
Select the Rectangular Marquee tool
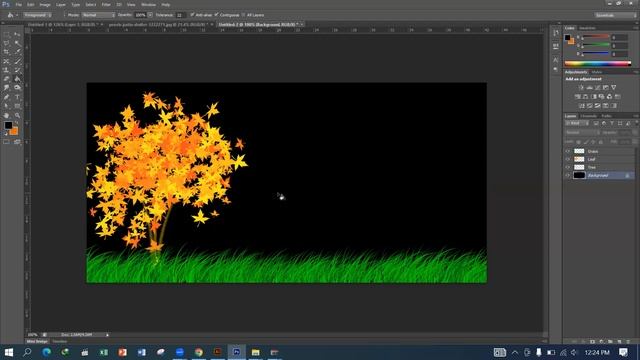coord(7,35)
